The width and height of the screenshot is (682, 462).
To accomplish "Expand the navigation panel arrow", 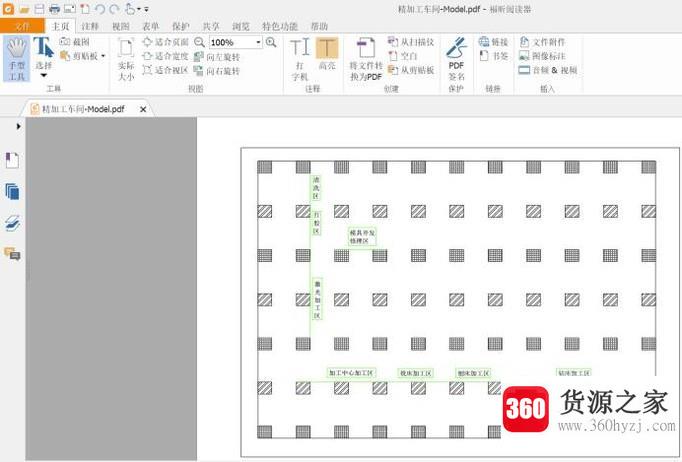I will (18, 126).
